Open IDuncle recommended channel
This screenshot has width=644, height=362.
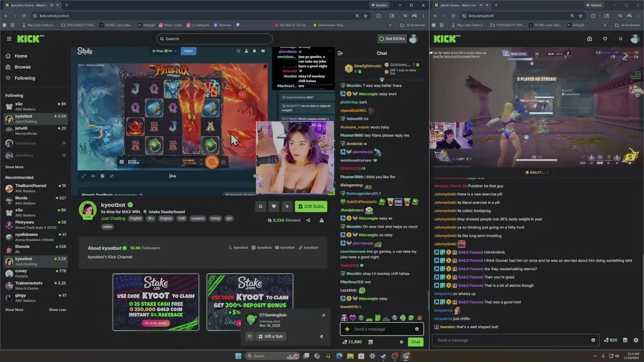(x=35, y=249)
